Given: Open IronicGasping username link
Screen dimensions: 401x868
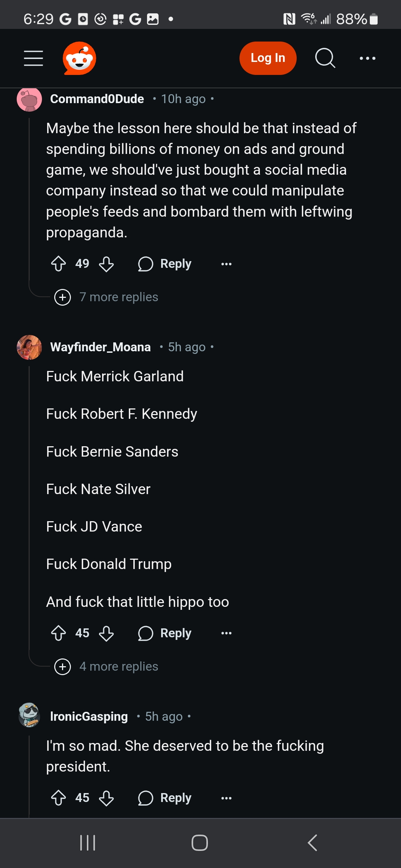Looking at the screenshot, I should pyautogui.click(x=89, y=716).
